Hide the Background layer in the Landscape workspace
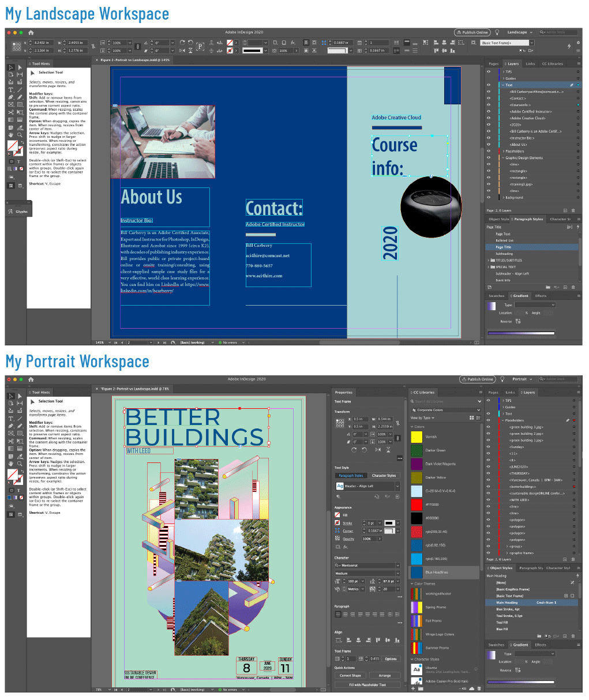This screenshot has height=700, width=589. point(489,197)
